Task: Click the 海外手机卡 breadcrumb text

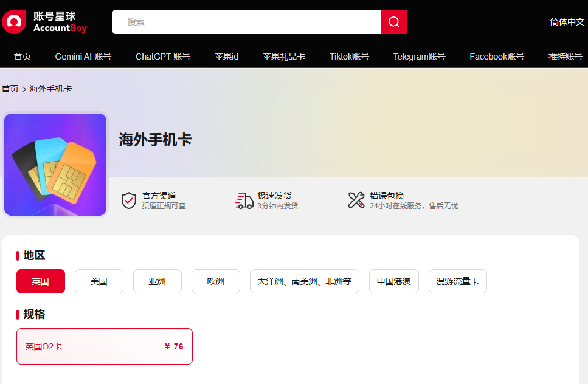Action: [50, 89]
